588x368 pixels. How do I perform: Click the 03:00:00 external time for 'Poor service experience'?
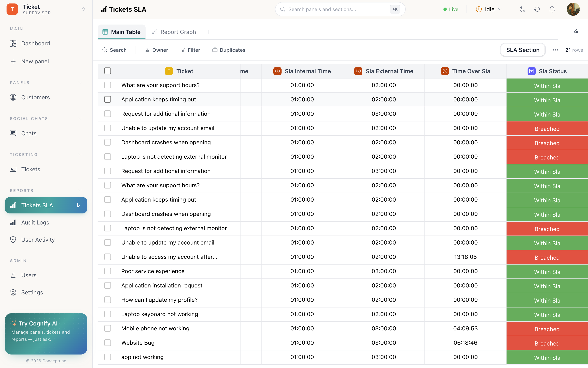[384, 271]
